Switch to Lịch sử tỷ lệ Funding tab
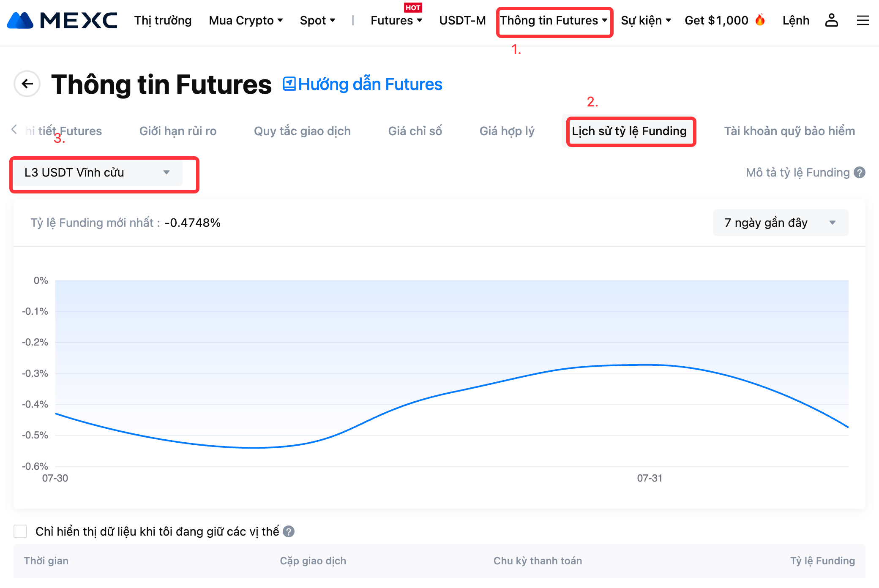 (629, 131)
